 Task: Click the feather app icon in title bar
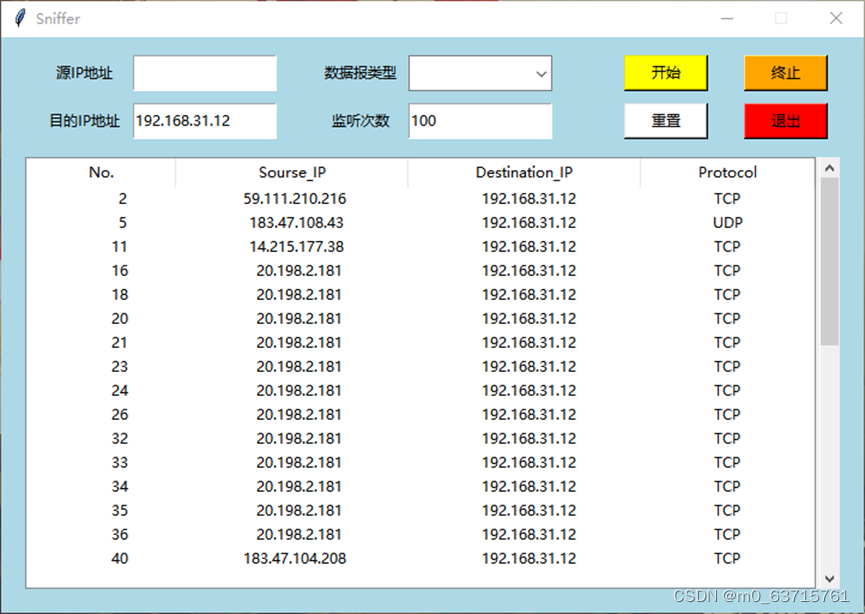(20, 18)
